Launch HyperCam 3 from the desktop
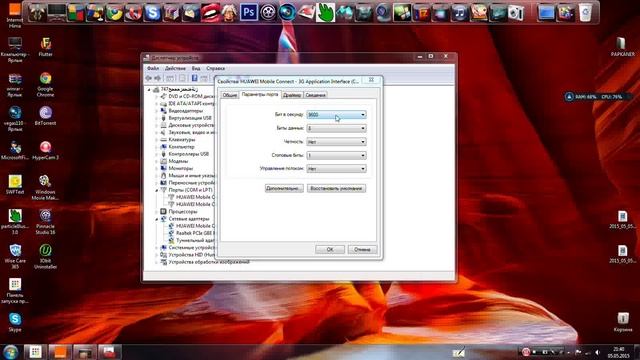The height and width of the screenshot is (360, 640). pyautogui.click(x=46, y=150)
